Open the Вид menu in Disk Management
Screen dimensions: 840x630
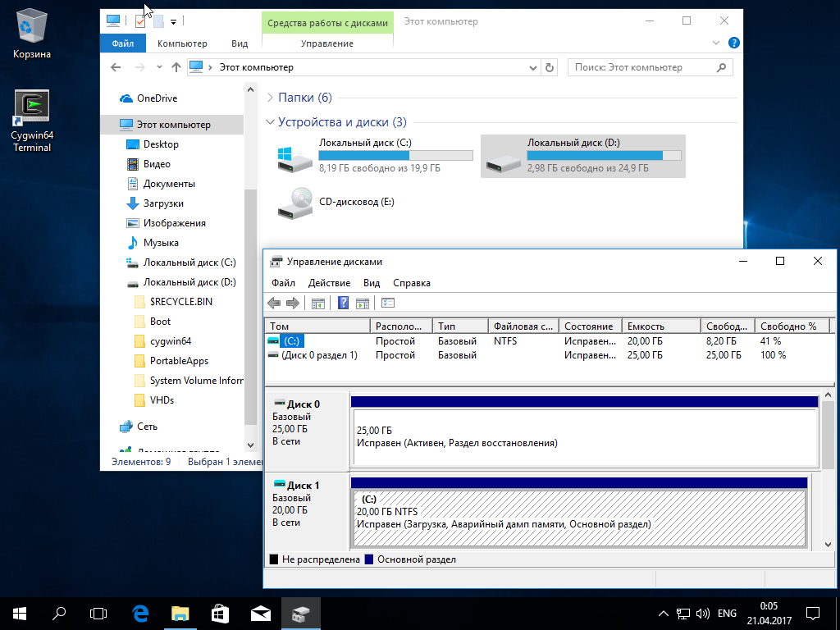[x=372, y=283]
